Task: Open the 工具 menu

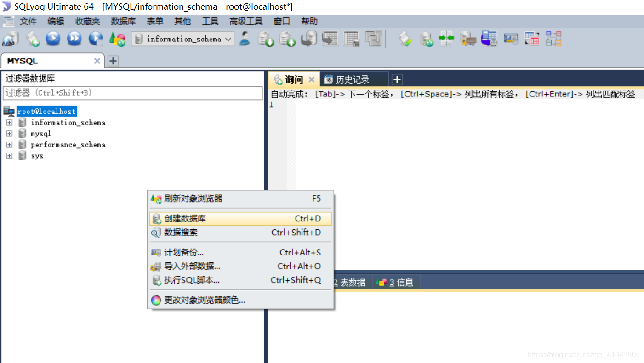Action: 210,21
